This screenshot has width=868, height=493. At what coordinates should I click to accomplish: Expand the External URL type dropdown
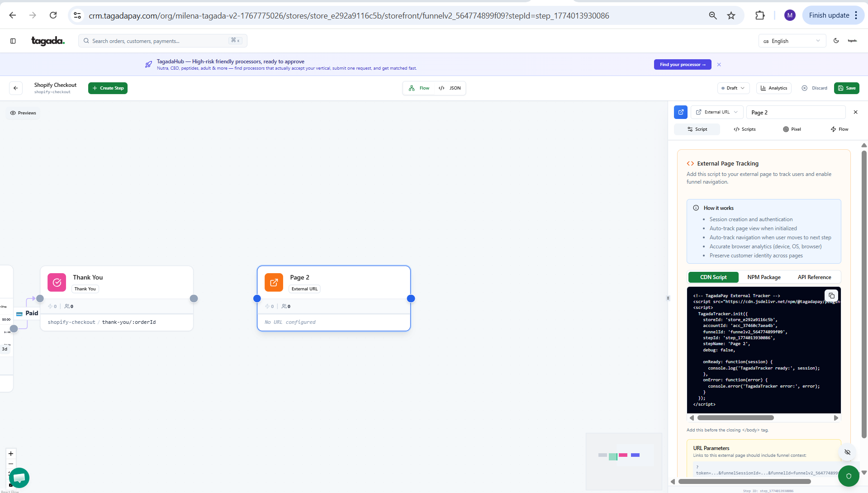click(717, 112)
